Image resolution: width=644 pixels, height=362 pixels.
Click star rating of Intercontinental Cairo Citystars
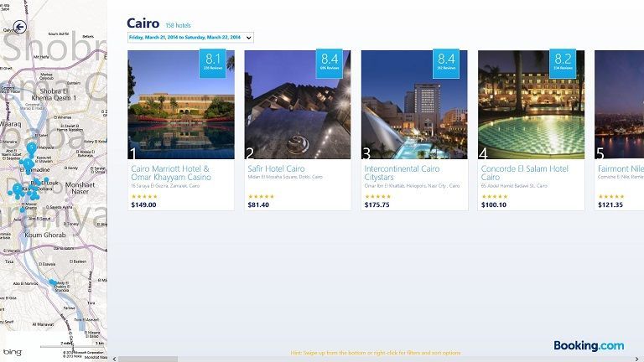point(377,197)
